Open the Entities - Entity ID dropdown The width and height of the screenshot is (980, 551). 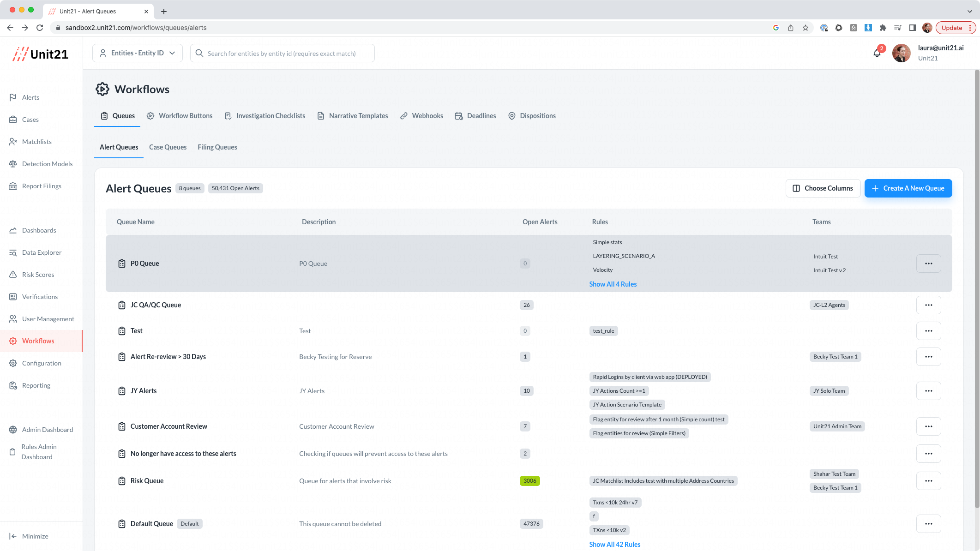[138, 53]
